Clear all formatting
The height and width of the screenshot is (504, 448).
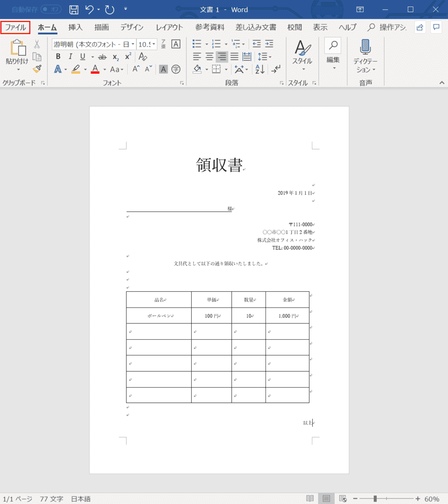[x=143, y=56]
